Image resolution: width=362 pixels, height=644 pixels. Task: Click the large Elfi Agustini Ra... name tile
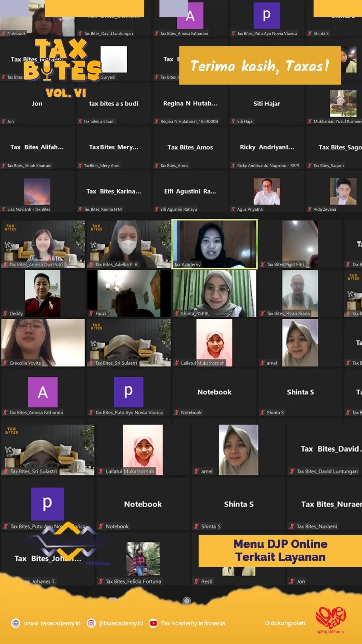click(x=190, y=191)
